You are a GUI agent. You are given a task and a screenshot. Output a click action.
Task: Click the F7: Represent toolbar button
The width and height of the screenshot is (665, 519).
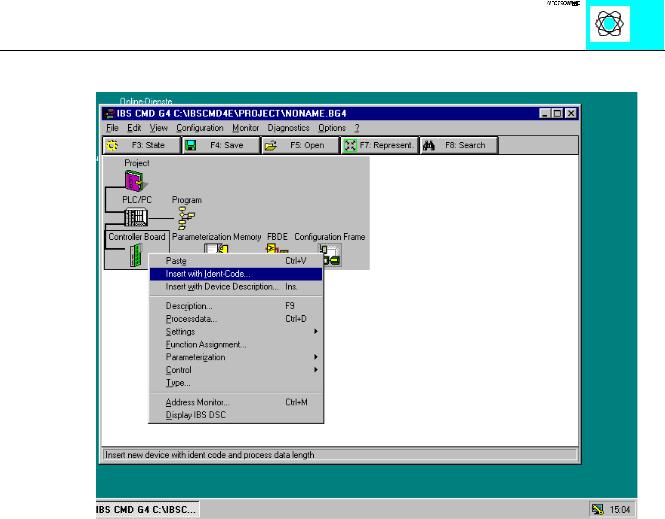click(x=380, y=145)
